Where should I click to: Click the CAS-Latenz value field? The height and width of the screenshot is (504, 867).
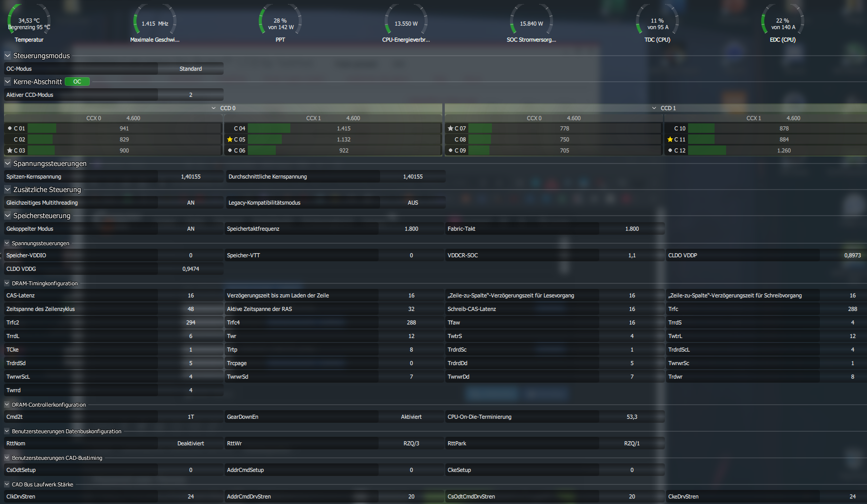pos(191,295)
